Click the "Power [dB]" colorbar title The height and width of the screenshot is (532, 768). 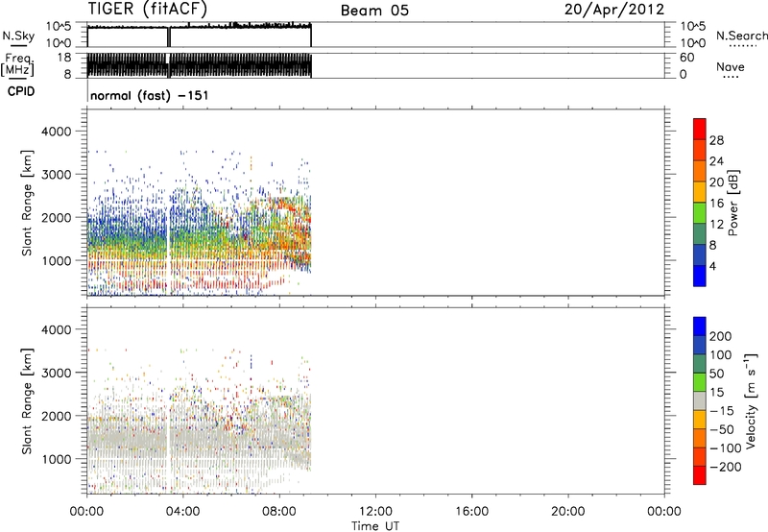[x=733, y=203]
